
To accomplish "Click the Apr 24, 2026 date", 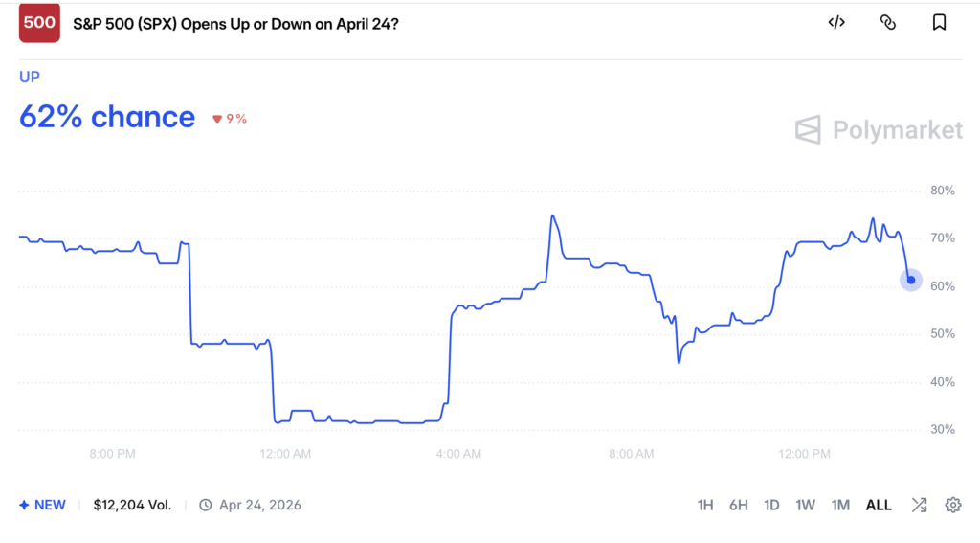I will click(x=258, y=505).
